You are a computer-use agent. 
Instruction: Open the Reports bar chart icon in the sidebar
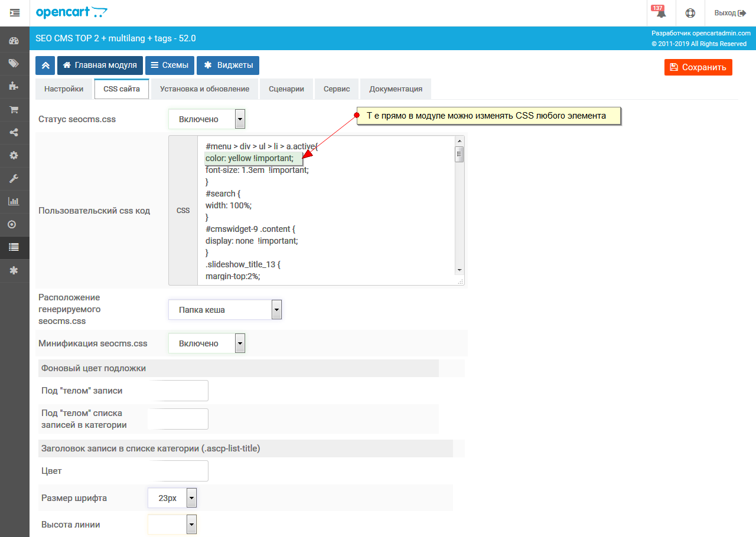coord(14,201)
